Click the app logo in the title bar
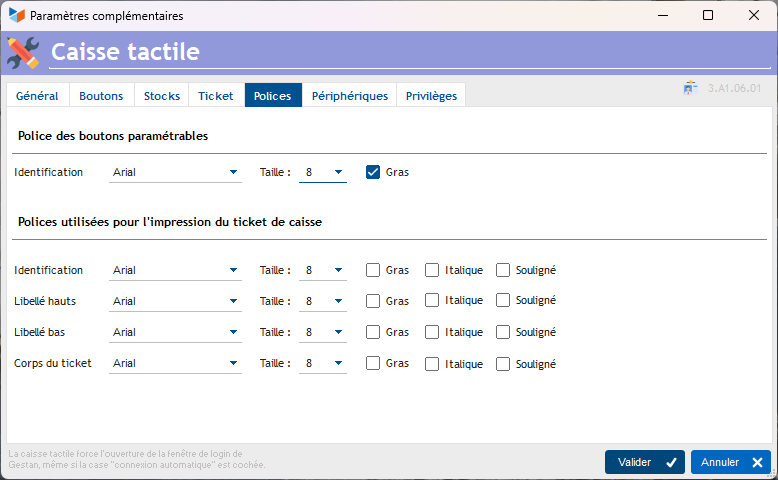This screenshot has height=480, width=778. pos(16,16)
